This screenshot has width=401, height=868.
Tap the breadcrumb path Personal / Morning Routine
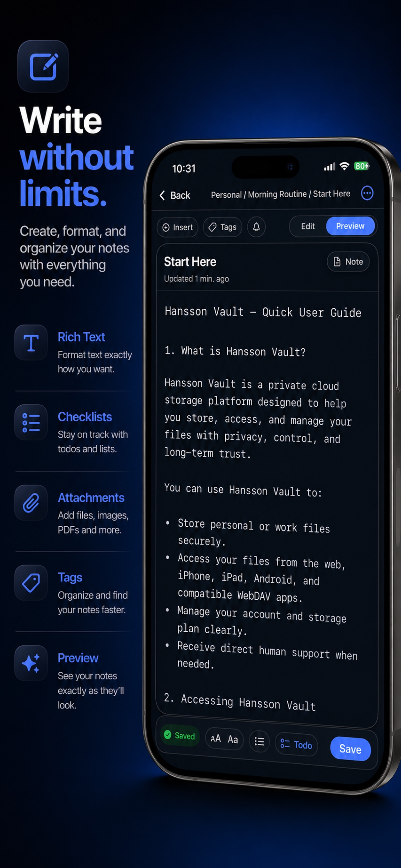click(x=259, y=194)
